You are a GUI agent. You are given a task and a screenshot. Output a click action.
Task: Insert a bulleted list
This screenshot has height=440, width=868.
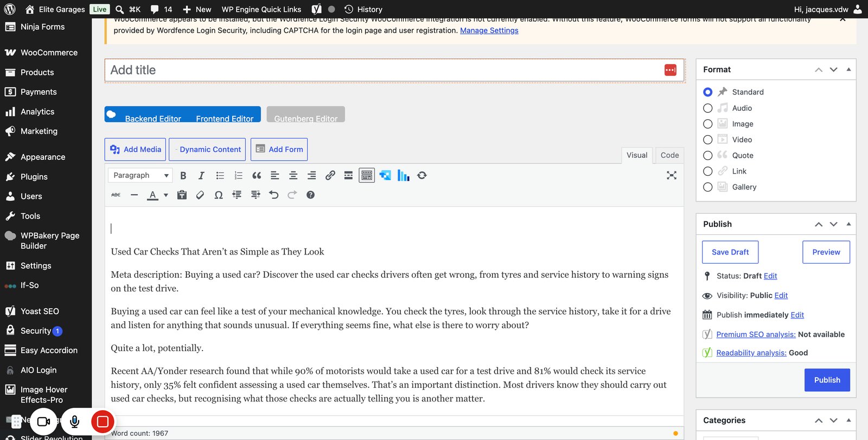(x=220, y=175)
